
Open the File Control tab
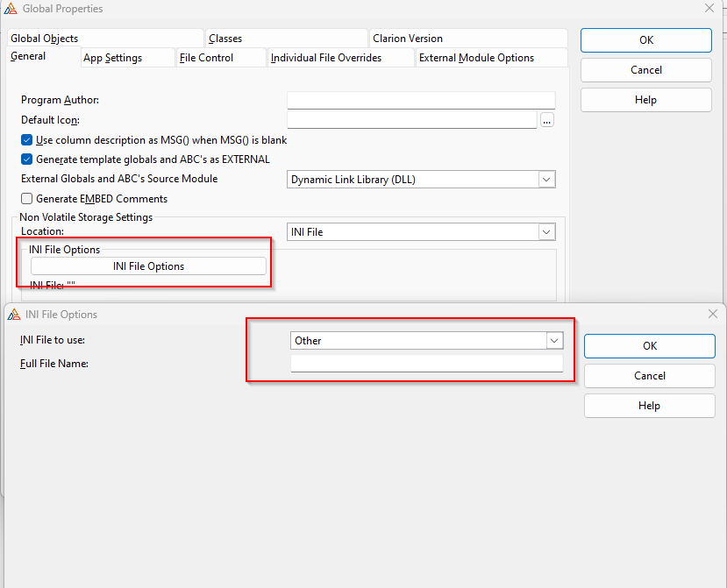click(206, 58)
